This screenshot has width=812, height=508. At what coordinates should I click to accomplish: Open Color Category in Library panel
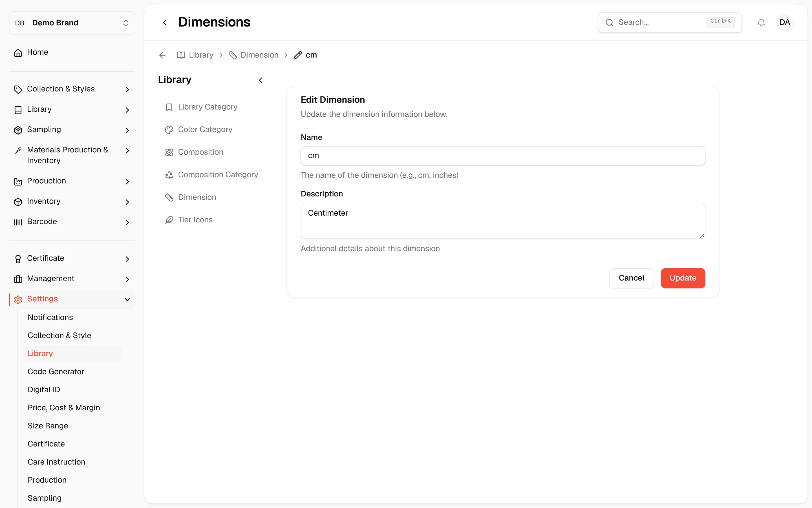205,129
